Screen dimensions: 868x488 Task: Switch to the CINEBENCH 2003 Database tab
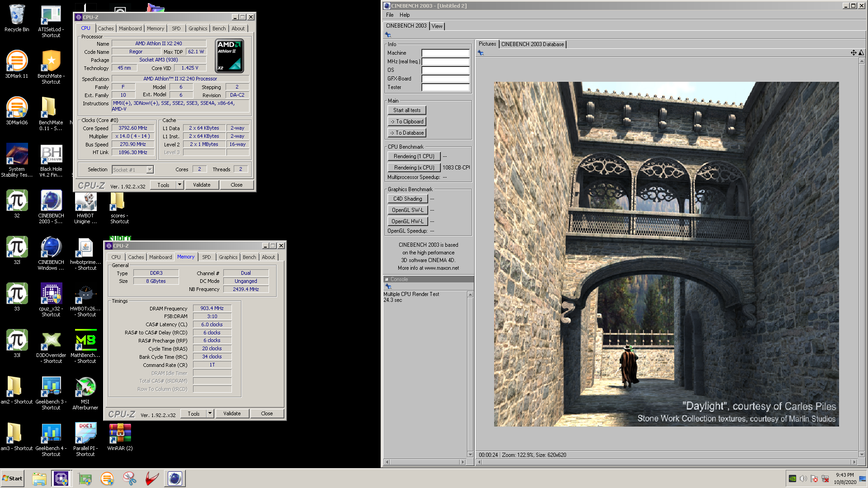point(533,44)
